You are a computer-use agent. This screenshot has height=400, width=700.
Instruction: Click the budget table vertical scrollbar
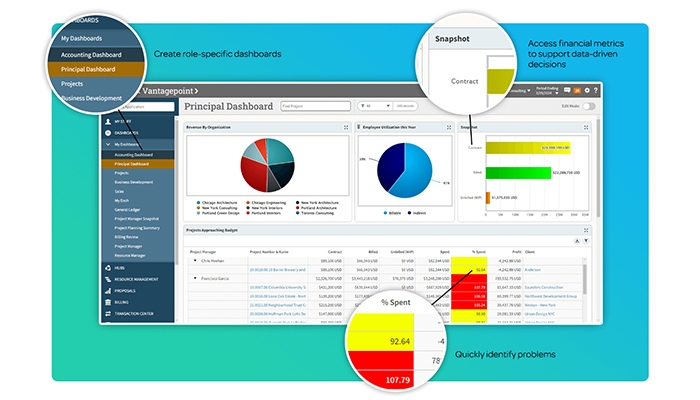(584, 279)
